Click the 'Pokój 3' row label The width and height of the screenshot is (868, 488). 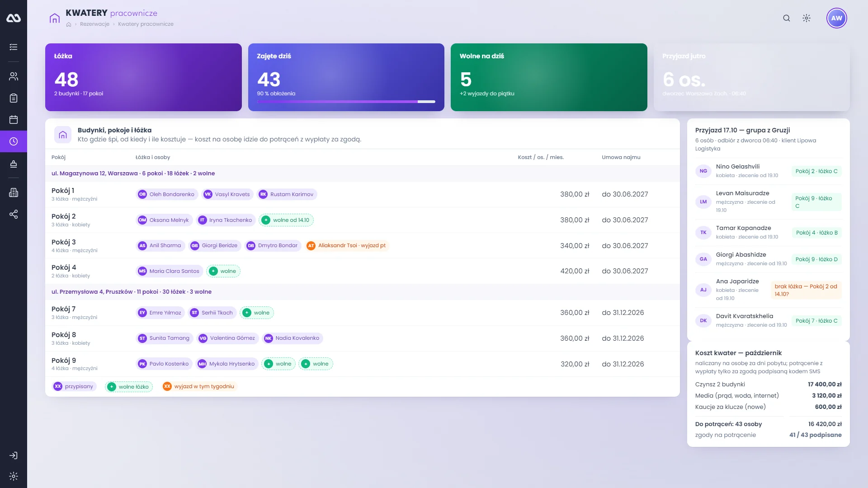64,242
